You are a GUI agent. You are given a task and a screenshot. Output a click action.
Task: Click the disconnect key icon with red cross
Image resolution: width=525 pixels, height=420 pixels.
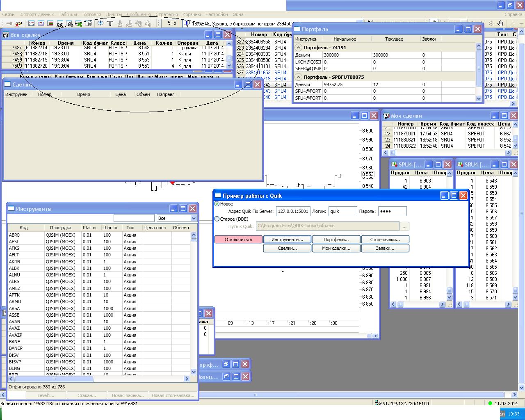click(18, 23)
